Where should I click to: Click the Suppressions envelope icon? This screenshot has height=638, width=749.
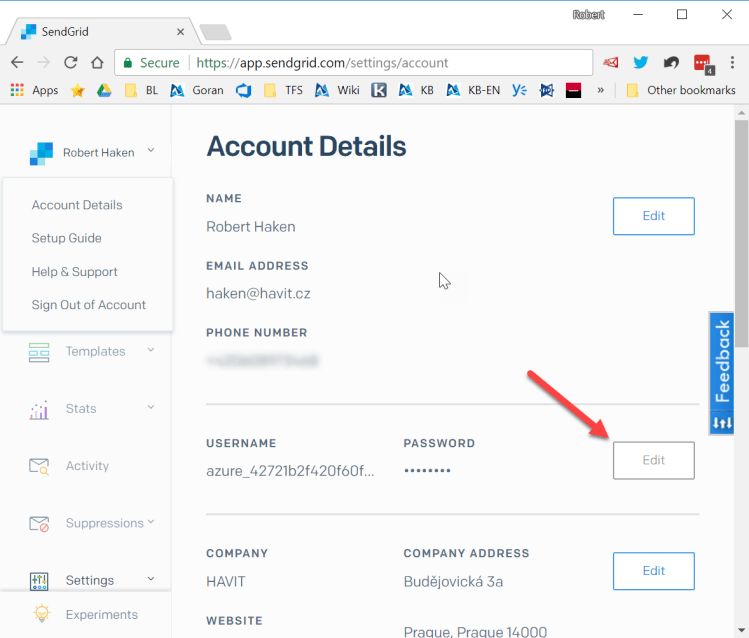tap(39, 523)
